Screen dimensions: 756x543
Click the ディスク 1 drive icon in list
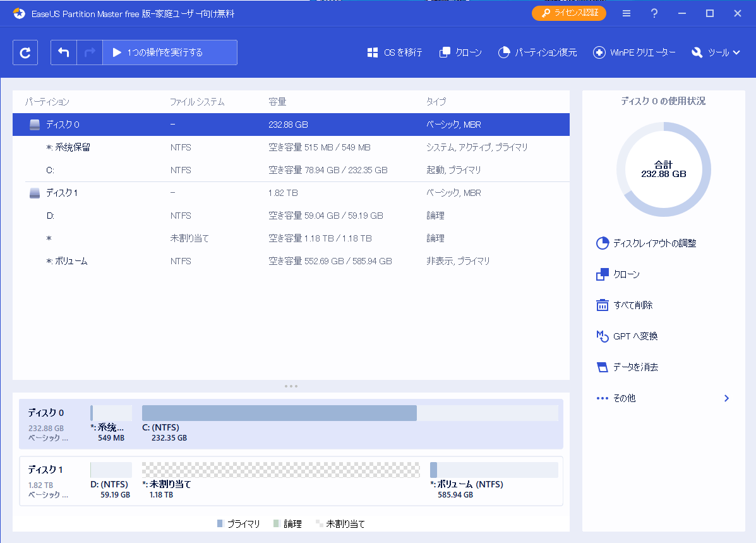pyautogui.click(x=35, y=193)
